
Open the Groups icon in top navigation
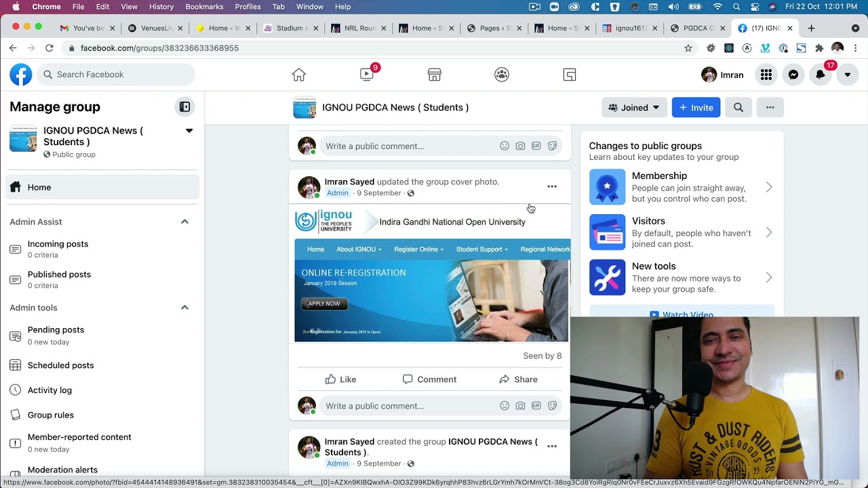pos(502,75)
